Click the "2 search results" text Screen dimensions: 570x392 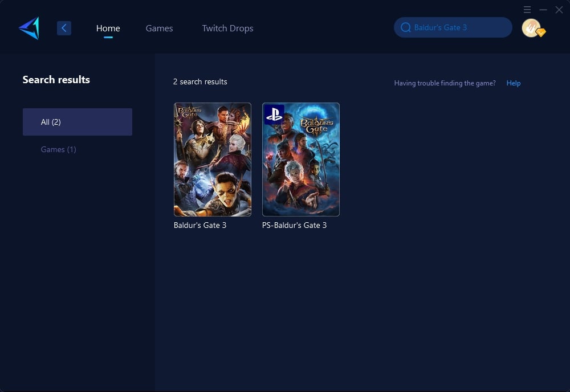(200, 81)
